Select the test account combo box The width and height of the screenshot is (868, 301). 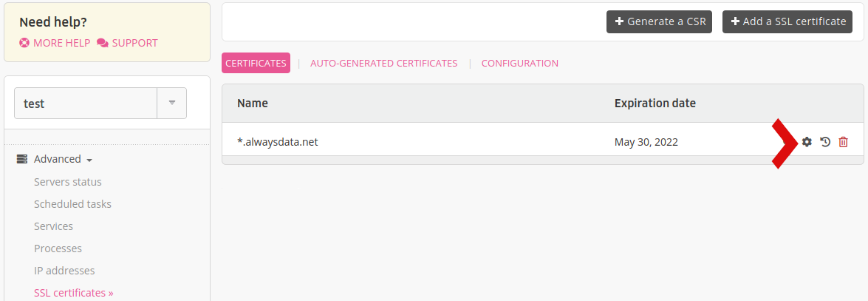tap(86, 104)
